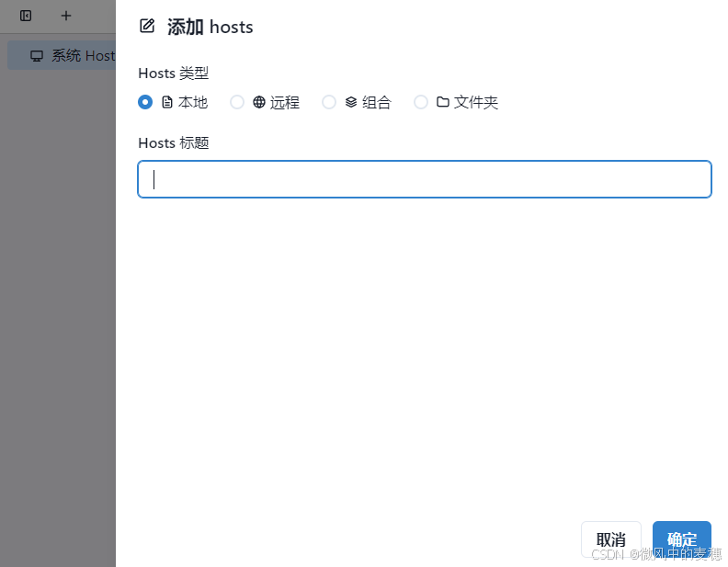Open the 系统 Hosts entry in sidebar
Image resolution: width=728 pixels, height=567 pixels.
click(x=83, y=56)
